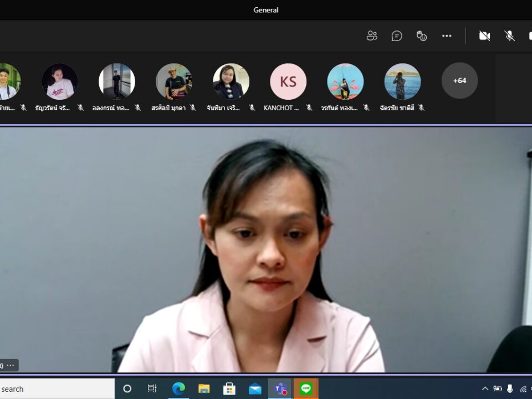Select the วรกันต์ flamingo avatar

click(x=345, y=81)
